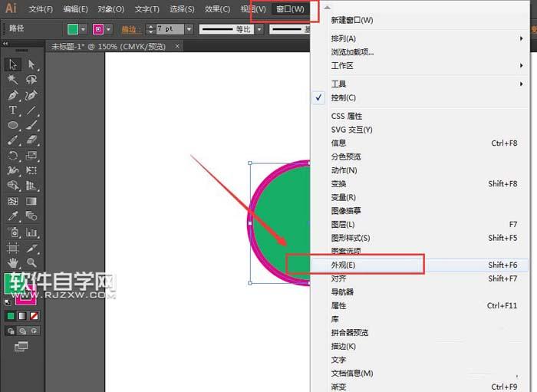Select the Slice tool
537x392 pixels.
pyautogui.click(x=31, y=248)
